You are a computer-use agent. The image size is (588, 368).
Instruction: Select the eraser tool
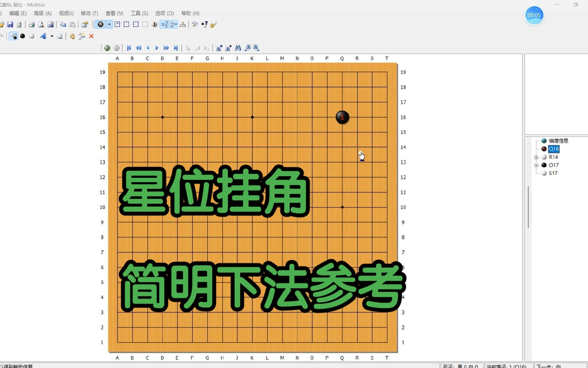(60, 36)
